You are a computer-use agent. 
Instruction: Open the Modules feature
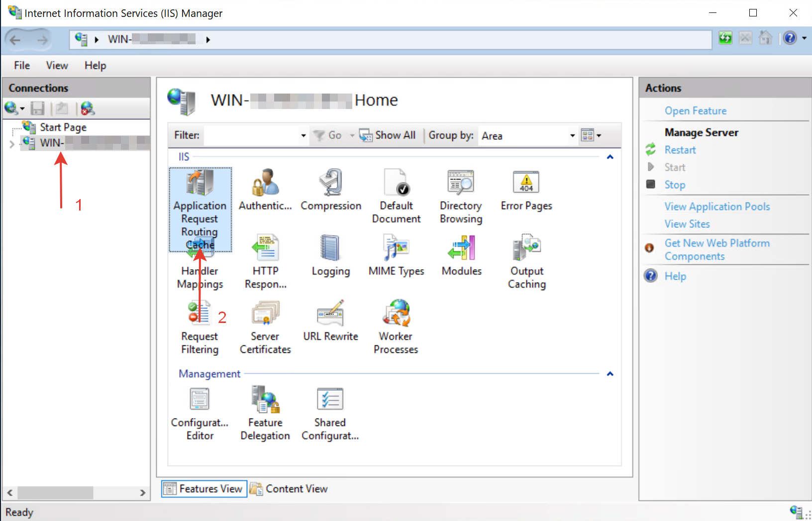pyautogui.click(x=462, y=255)
